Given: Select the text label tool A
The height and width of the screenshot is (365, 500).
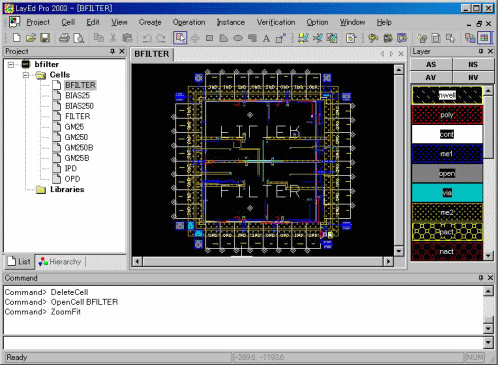Looking at the screenshot, I should [x=266, y=38].
